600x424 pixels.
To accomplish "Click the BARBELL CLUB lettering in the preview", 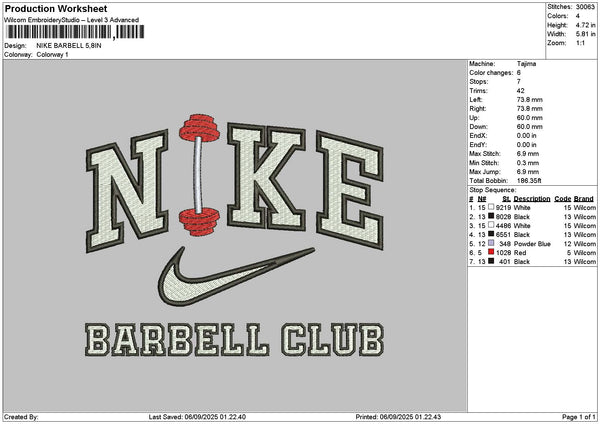I will 234,340.
